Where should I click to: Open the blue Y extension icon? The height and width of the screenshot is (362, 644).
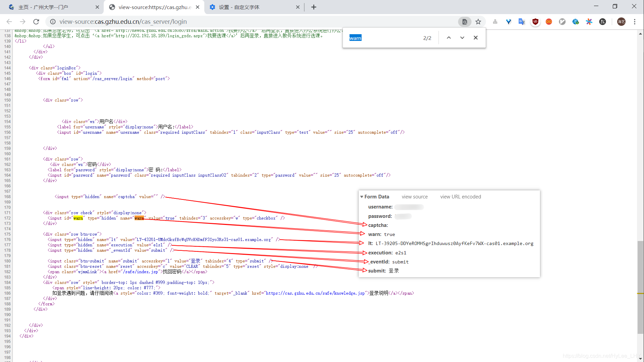508,22
